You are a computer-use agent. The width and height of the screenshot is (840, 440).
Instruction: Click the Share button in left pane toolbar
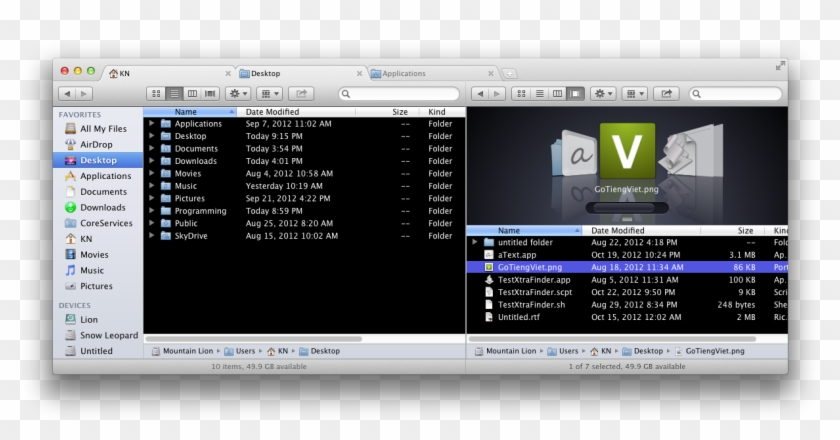[x=301, y=93]
